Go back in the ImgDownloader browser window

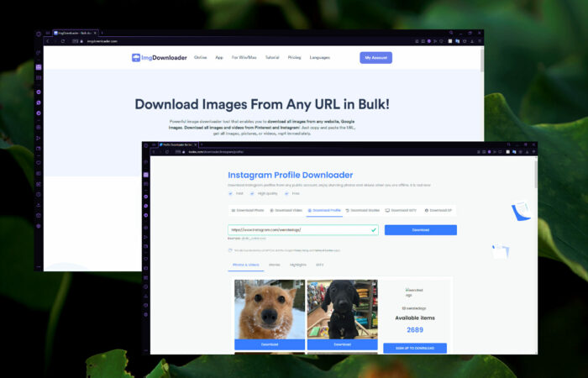tap(48, 41)
